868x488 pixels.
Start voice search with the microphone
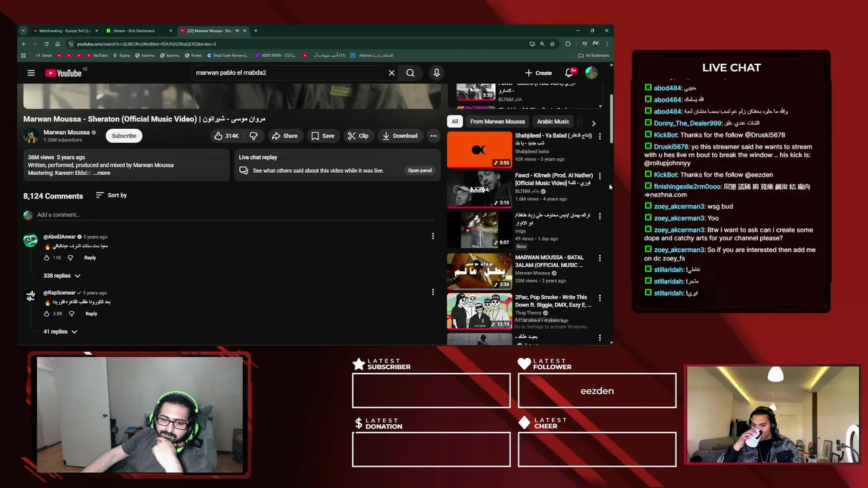click(x=437, y=73)
